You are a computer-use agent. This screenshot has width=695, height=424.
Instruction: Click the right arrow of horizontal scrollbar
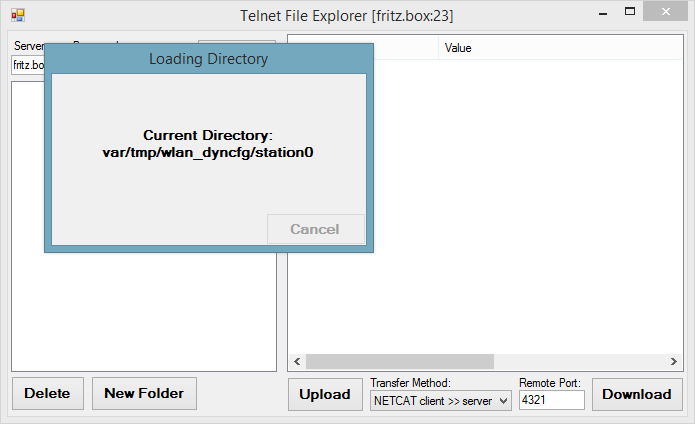point(673,362)
